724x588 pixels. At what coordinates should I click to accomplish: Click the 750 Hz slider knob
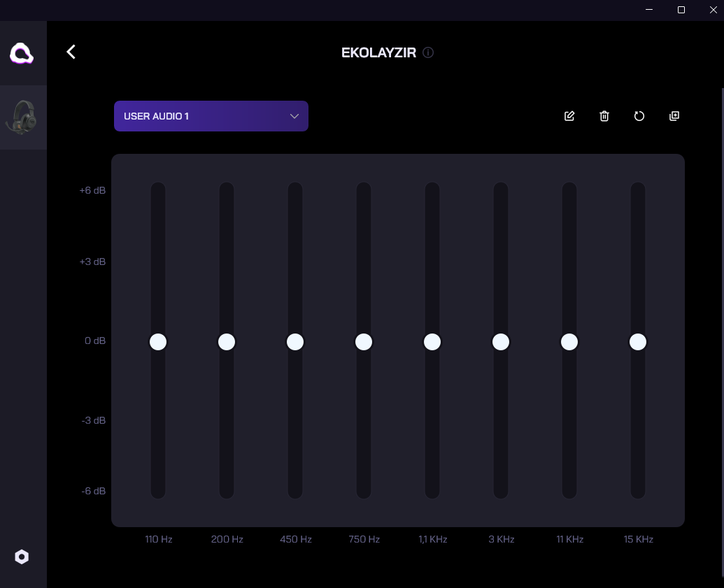click(x=363, y=342)
